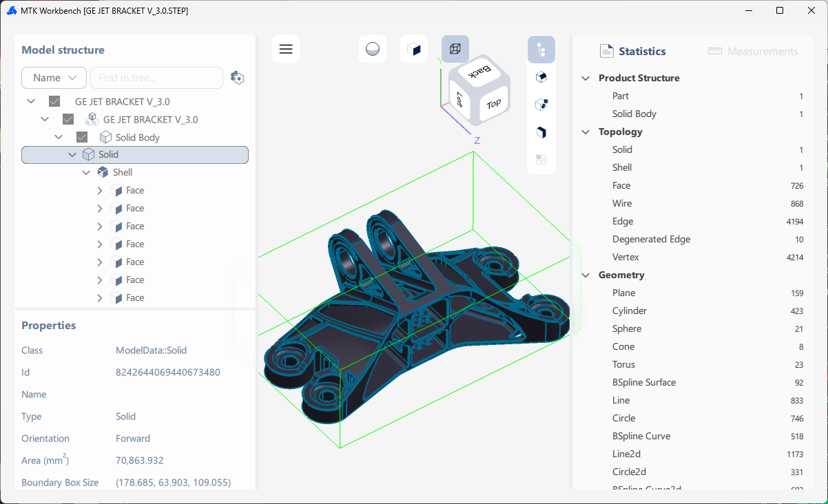The image size is (828, 504).
Task: Click the MTK Workbench app logo
Action: click(x=11, y=10)
